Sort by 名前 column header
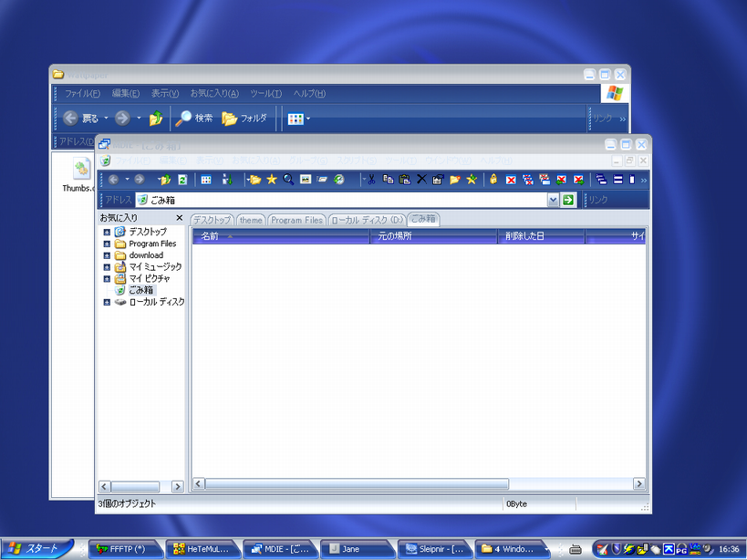This screenshot has height=560, width=747. coord(281,235)
